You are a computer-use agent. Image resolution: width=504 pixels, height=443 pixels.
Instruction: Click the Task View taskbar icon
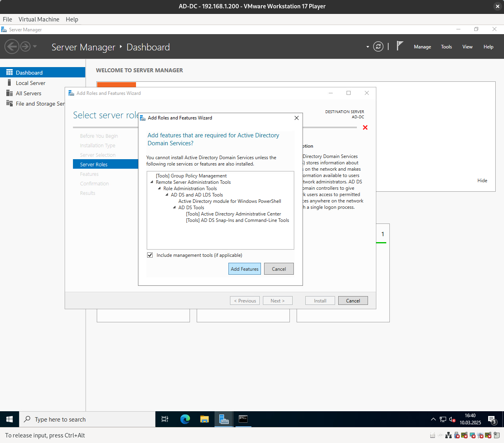tap(165, 419)
